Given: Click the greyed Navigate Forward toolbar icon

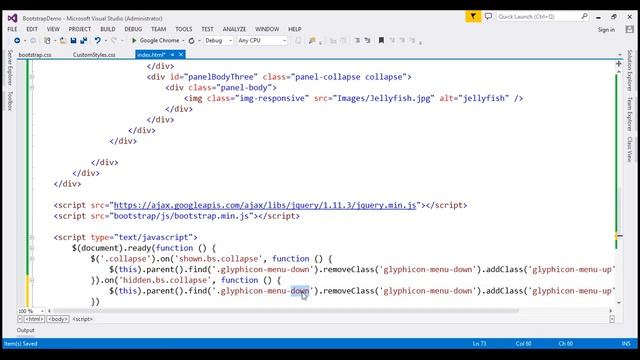Looking at the screenshot, I should click(33, 40).
